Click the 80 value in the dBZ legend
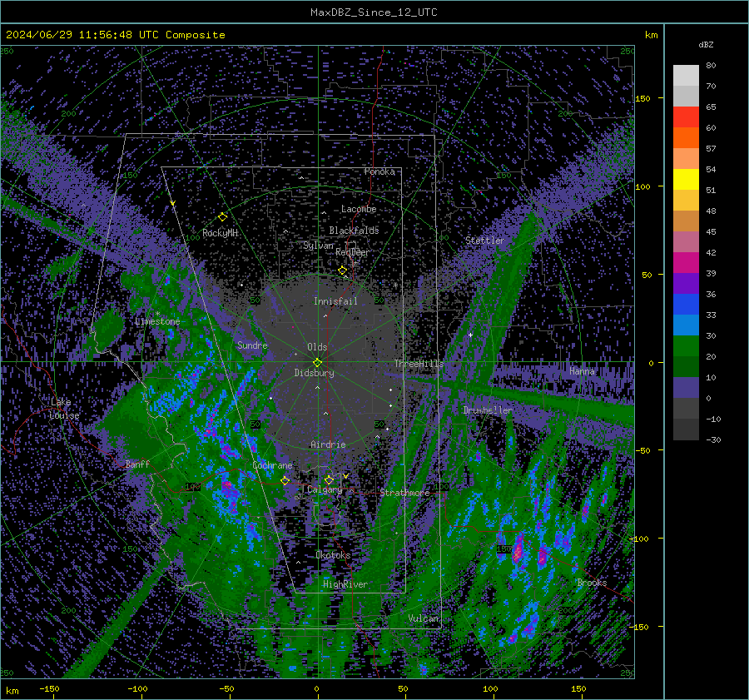Image resolution: width=749 pixels, height=700 pixels. click(711, 66)
